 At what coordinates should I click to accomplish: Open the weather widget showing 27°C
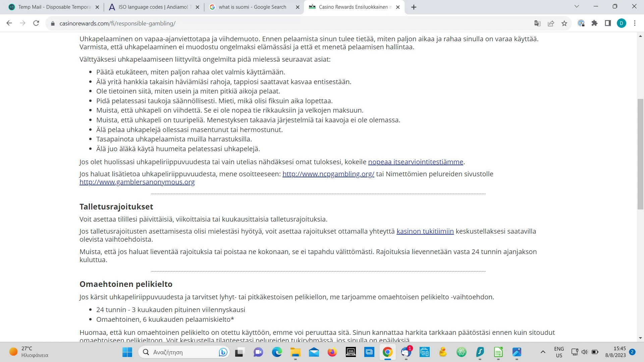(29, 352)
